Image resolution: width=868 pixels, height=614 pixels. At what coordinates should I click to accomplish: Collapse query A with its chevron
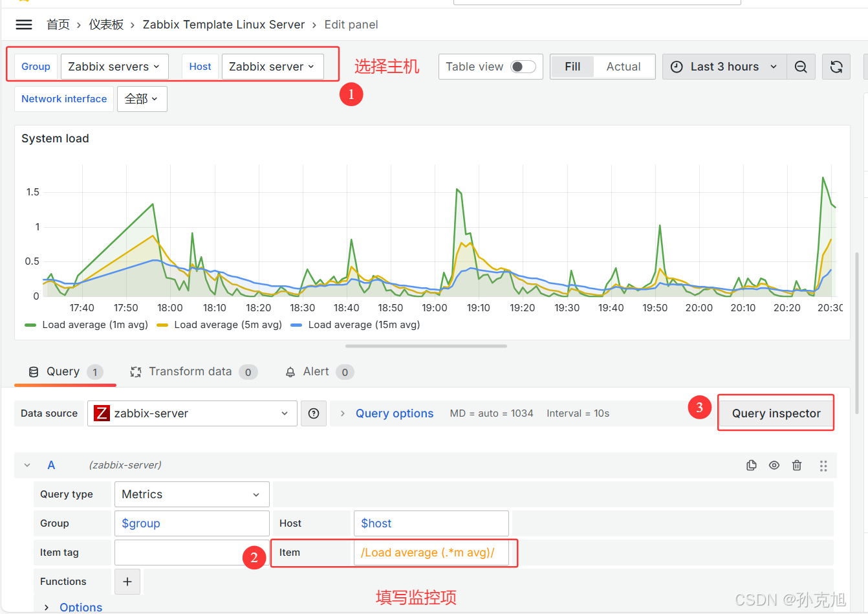(27, 465)
